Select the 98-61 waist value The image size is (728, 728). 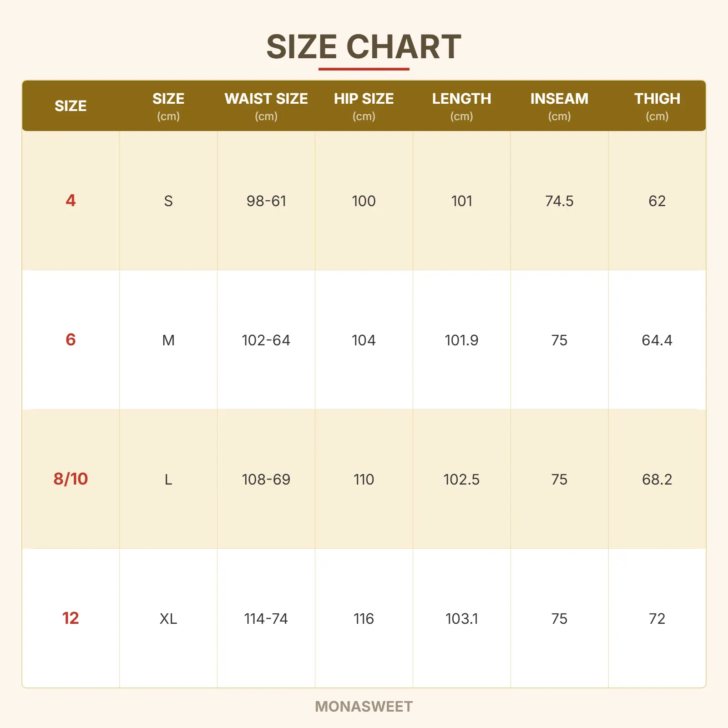point(266,201)
